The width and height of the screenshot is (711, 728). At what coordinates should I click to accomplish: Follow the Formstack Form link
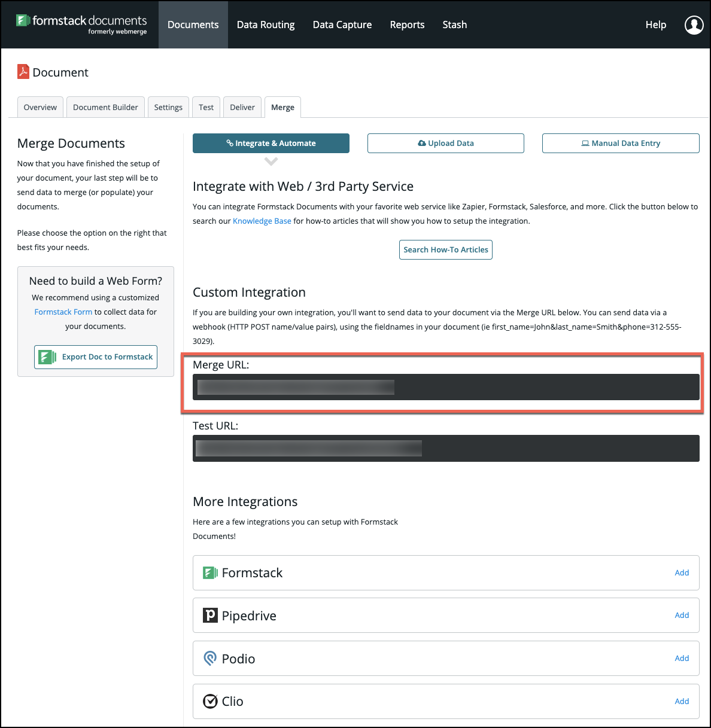tap(63, 312)
